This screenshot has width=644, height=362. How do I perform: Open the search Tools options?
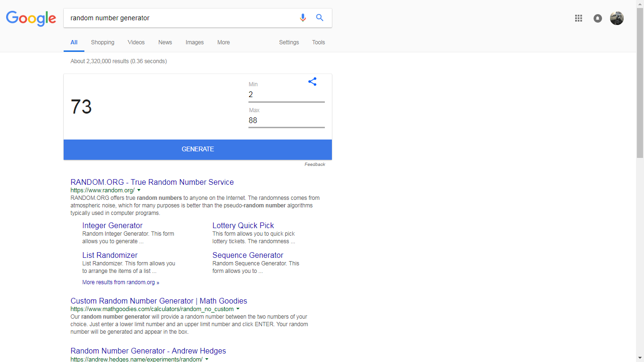319,42
